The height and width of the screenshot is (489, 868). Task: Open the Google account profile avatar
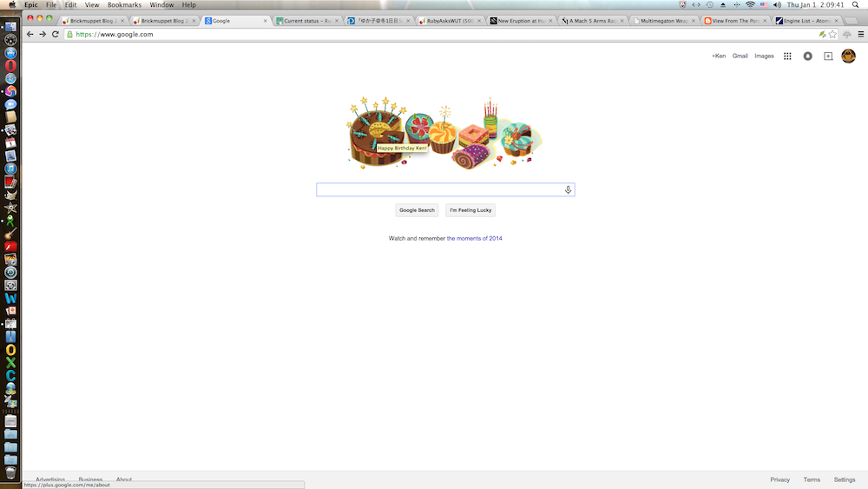pos(848,56)
